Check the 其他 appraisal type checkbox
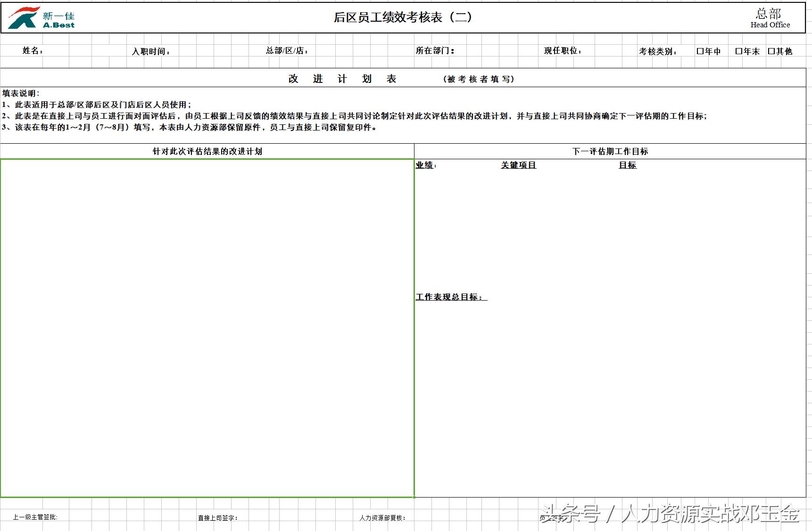Image resolution: width=812 pixels, height=531 pixels. 771,51
